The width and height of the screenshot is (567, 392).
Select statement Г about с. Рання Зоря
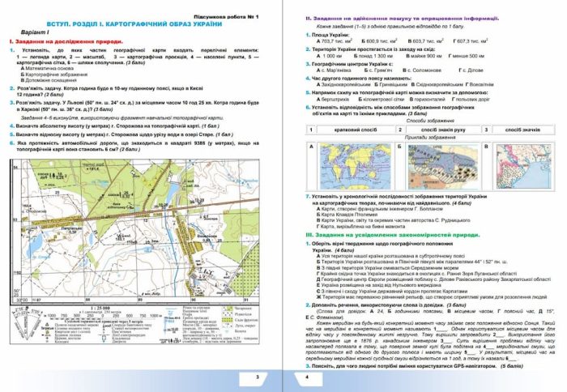point(416,274)
